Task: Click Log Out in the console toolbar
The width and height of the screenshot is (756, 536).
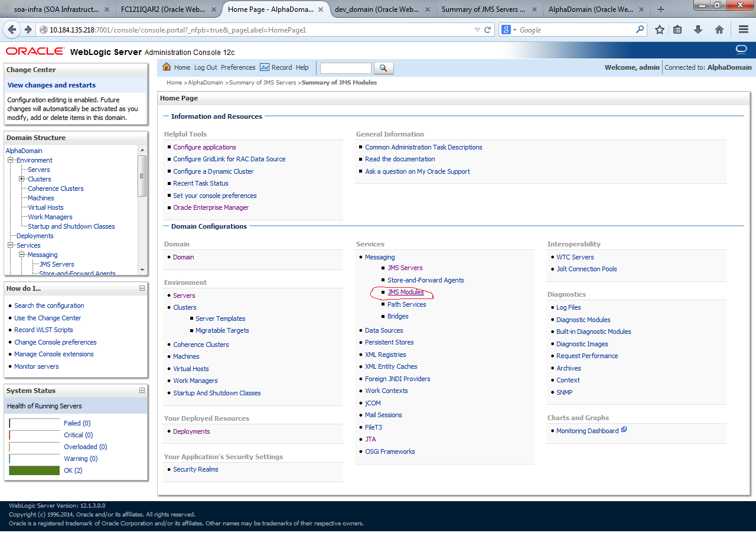Action: point(206,67)
